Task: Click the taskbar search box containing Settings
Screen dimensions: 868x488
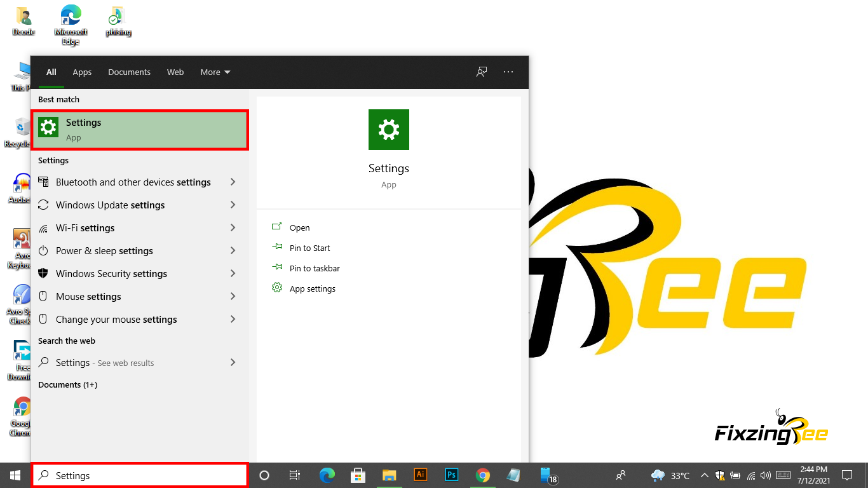Action: [140, 475]
